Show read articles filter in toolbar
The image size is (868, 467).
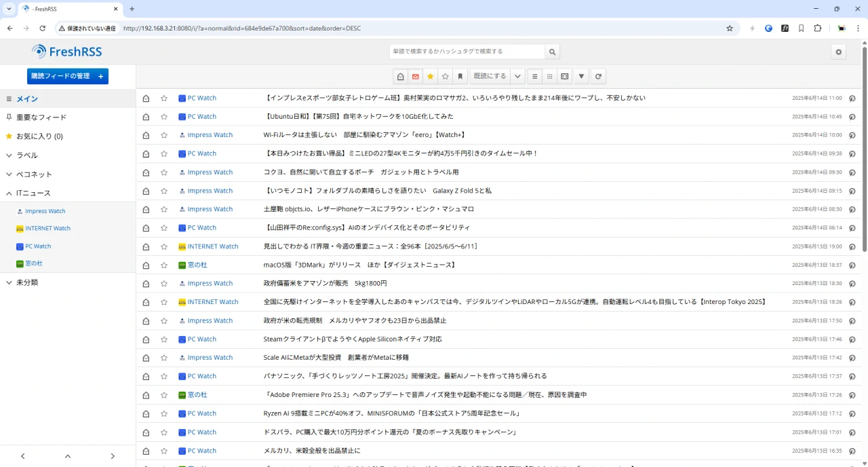(x=401, y=77)
